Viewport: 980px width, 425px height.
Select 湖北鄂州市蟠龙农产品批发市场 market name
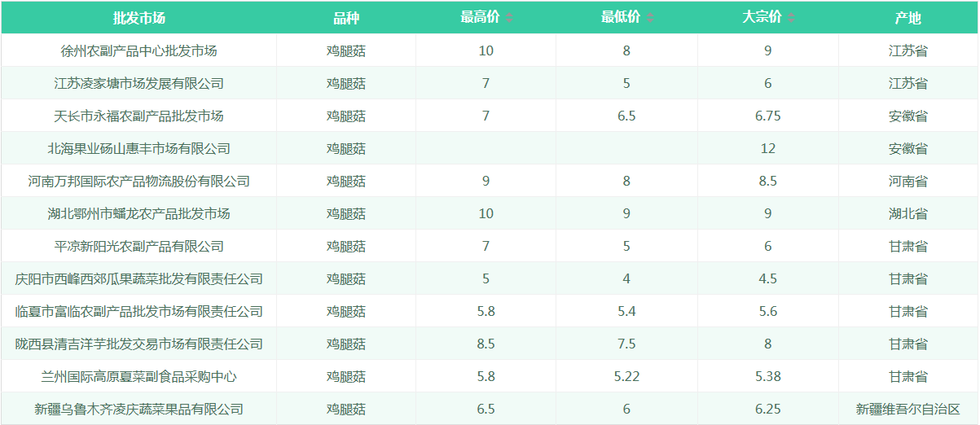tap(139, 213)
